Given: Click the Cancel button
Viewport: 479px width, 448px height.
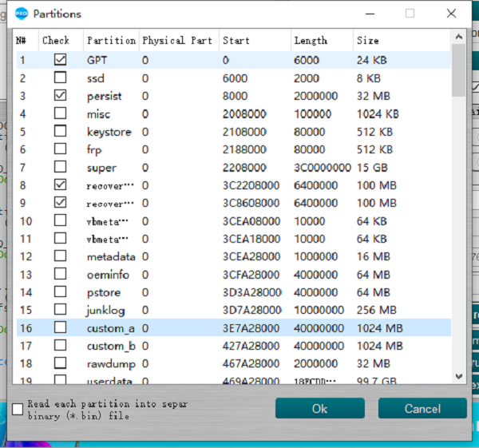Looking at the screenshot, I should pyautogui.click(x=422, y=408).
